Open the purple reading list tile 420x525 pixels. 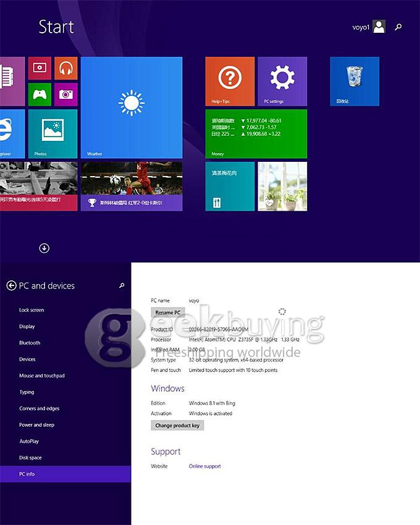(12, 82)
